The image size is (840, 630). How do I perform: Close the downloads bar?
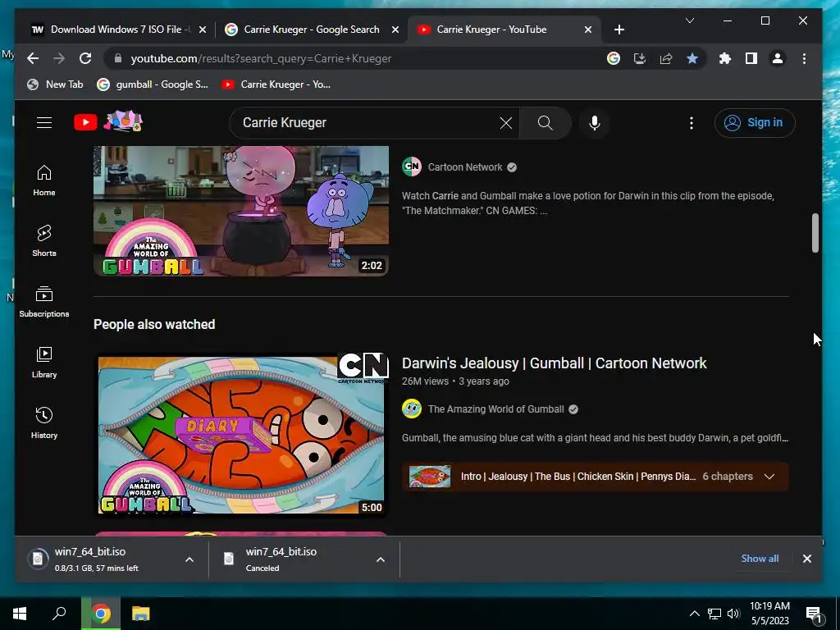click(x=807, y=558)
